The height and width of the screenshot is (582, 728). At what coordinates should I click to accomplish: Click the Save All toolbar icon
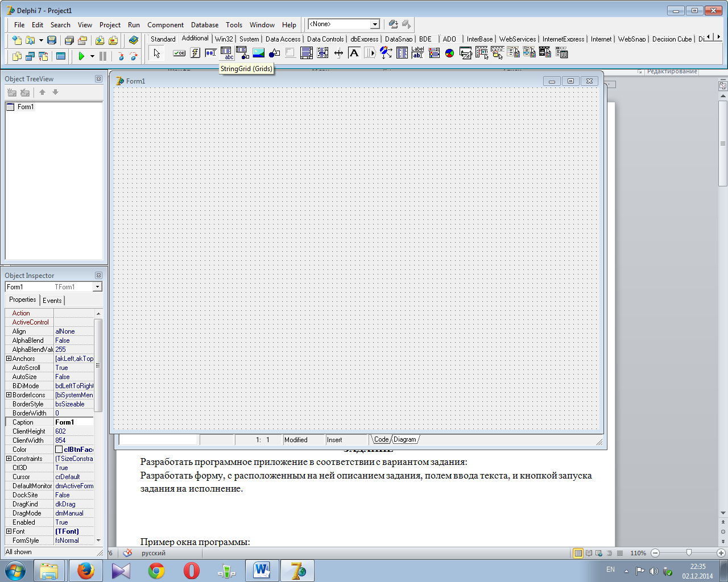pos(69,40)
